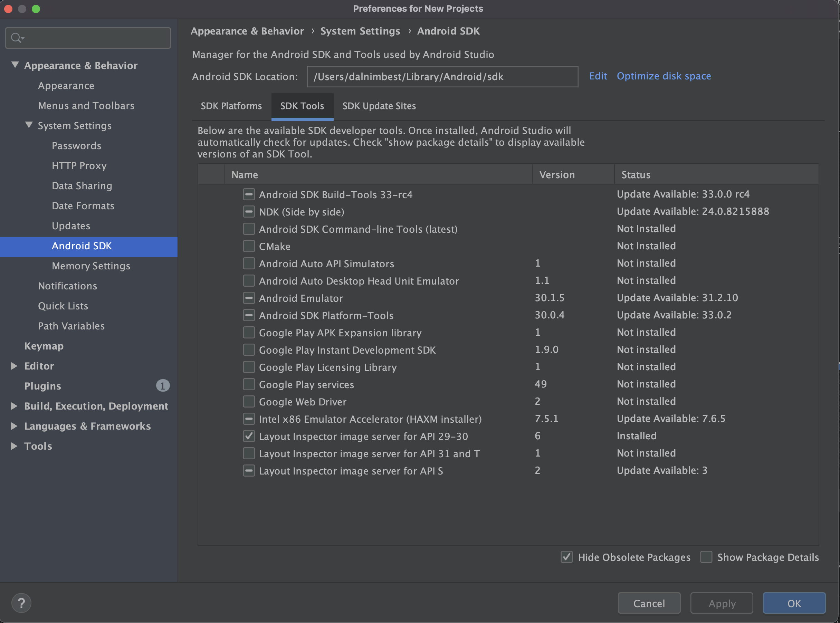Confirm with the OK button
This screenshot has height=623, width=840.
pyautogui.click(x=794, y=603)
